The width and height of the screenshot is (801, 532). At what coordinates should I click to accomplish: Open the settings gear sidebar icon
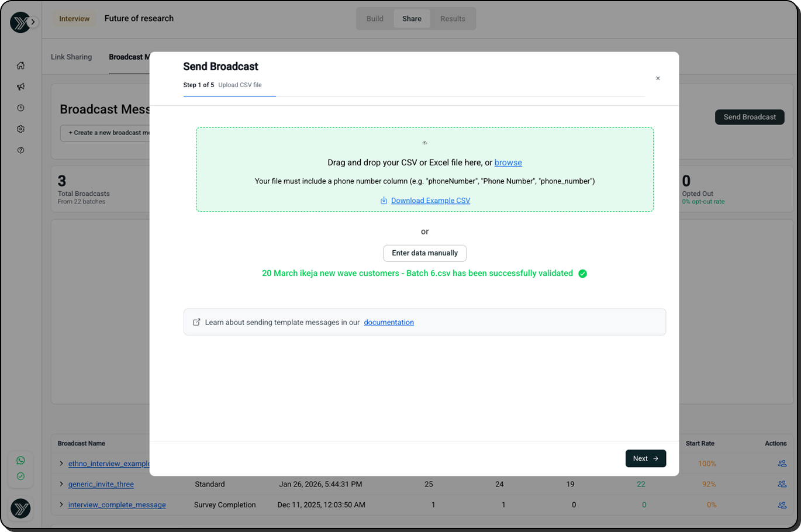pyautogui.click(x=20, y=129)
